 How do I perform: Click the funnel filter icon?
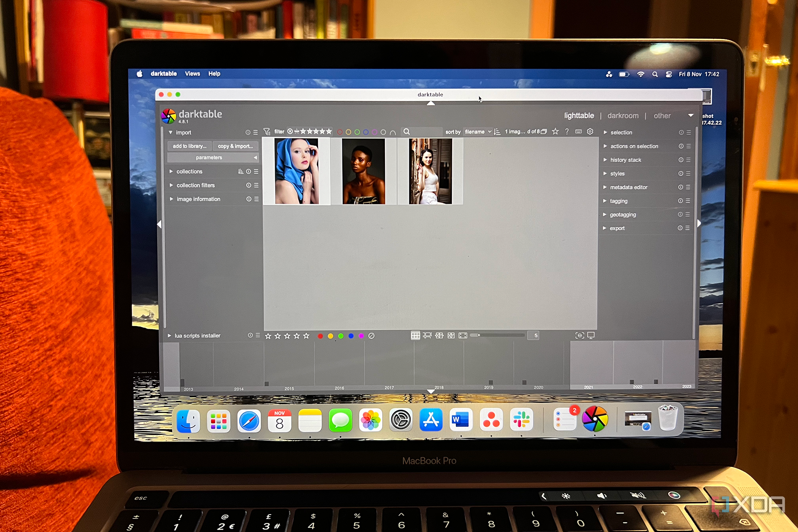(x=267, y=131)
